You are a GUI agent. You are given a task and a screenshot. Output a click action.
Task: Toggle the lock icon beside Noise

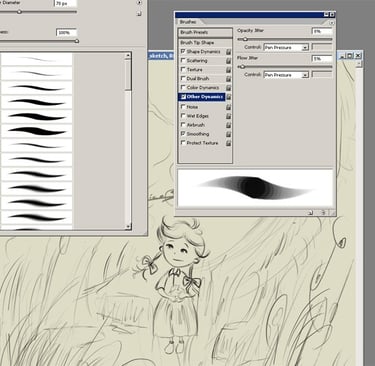[x=228, y=107]
